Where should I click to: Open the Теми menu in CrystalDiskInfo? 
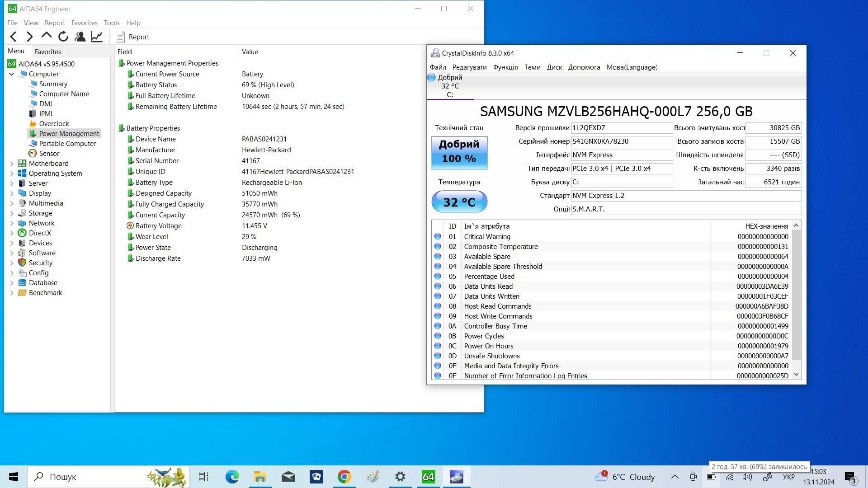532,67
